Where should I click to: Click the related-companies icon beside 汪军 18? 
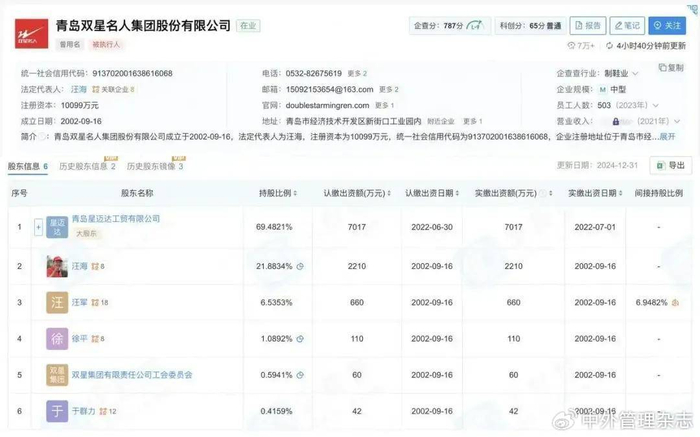tap(95, 303)
